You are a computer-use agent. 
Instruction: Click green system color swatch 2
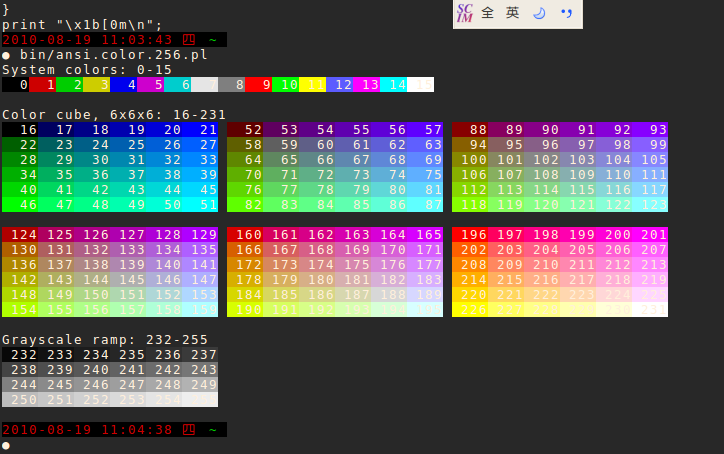pos(70,85)
